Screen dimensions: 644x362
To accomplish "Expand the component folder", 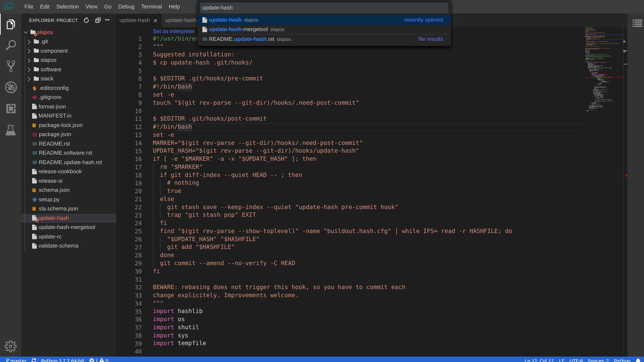I will (x=29, y=51).
